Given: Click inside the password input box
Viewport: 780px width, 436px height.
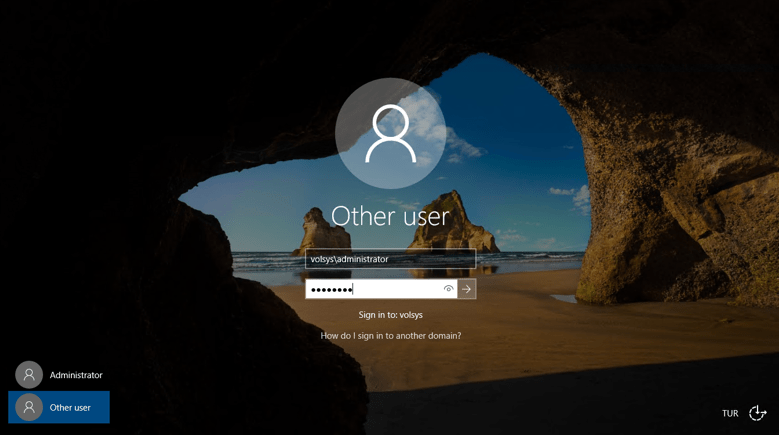Looking at the screenshot, I should point(400,289).
